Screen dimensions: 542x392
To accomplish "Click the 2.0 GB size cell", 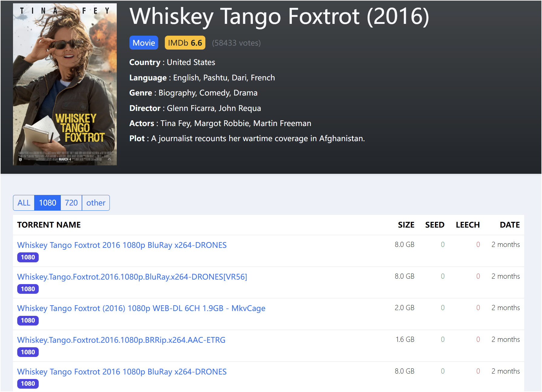I will coord(404,308).
